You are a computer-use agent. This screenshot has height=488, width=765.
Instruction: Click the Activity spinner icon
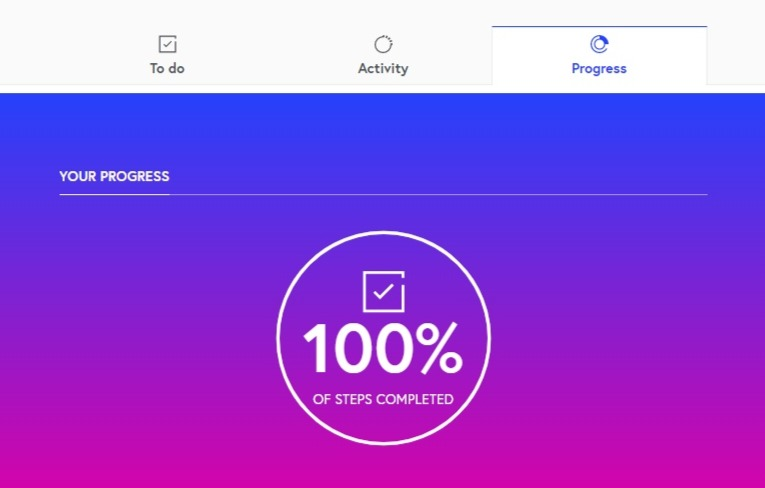point(383,44)
